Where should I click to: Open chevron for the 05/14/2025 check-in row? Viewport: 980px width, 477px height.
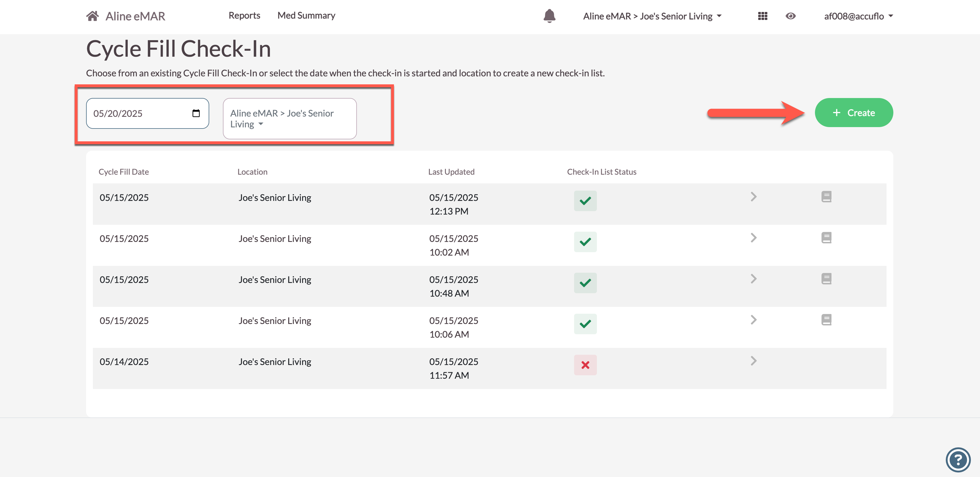(753, 361)
